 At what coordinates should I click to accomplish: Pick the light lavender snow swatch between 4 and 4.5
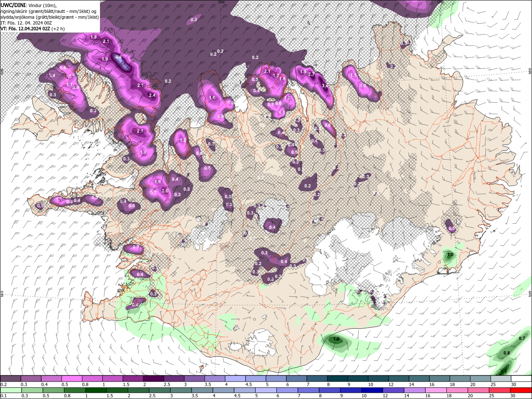pos(235,379)
